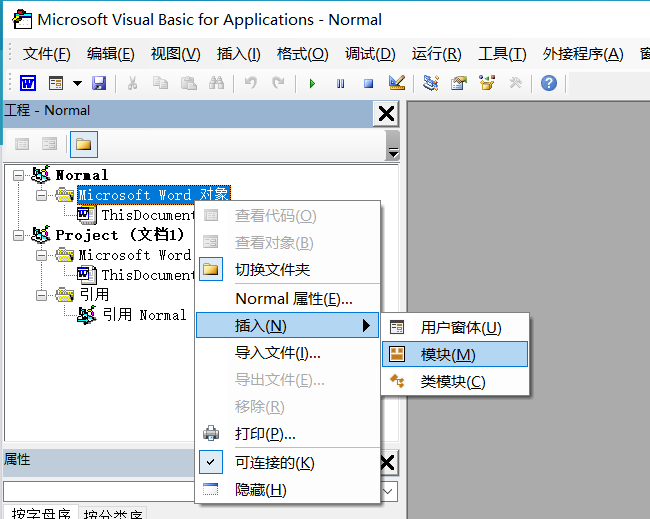Screen dimensions: 650x519
Task: Open the 工具(T) menu
Action: click(502, 54)
